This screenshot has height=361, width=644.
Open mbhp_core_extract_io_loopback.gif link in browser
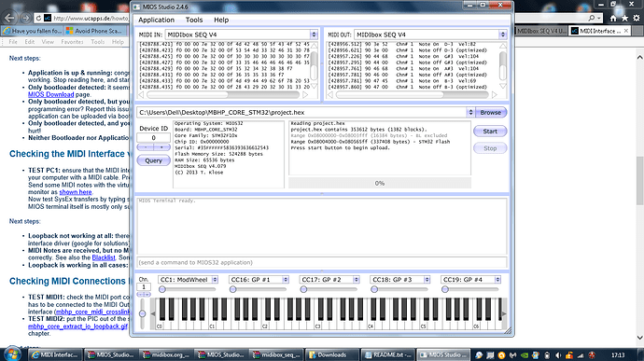77,326
